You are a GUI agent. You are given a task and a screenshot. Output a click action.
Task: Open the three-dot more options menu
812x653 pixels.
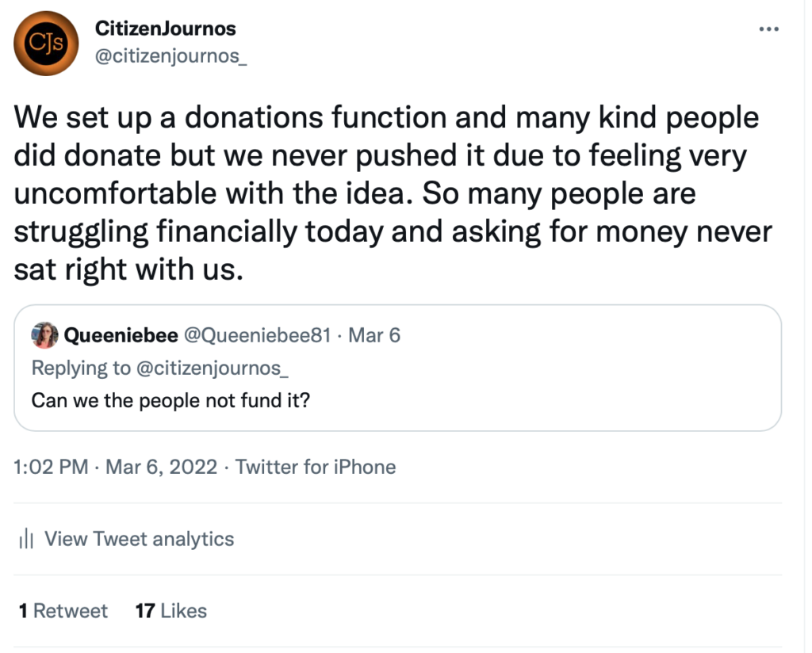tap(768, 29)
